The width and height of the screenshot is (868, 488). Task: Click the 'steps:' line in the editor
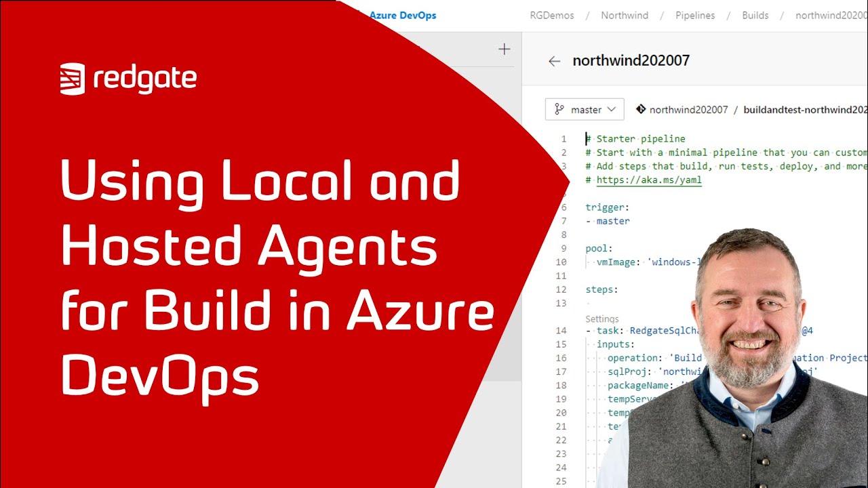(x=602, y=289)
